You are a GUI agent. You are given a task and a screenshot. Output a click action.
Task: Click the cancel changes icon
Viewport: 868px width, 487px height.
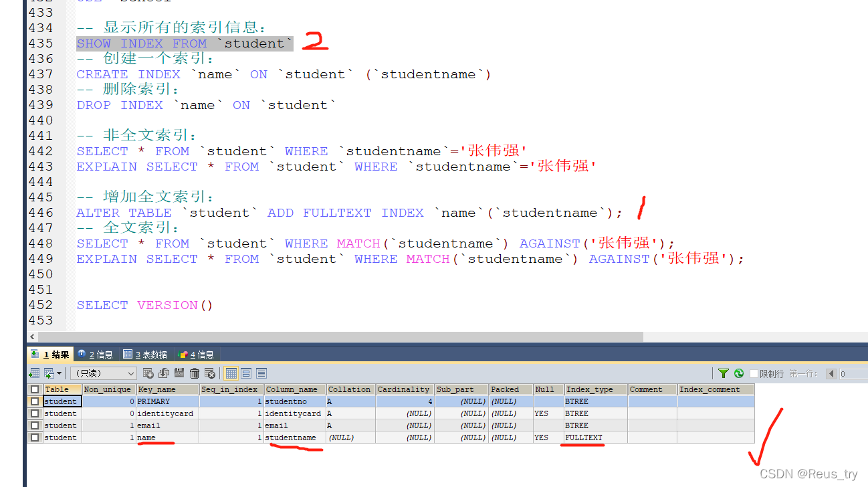click(x=210, y=373)
